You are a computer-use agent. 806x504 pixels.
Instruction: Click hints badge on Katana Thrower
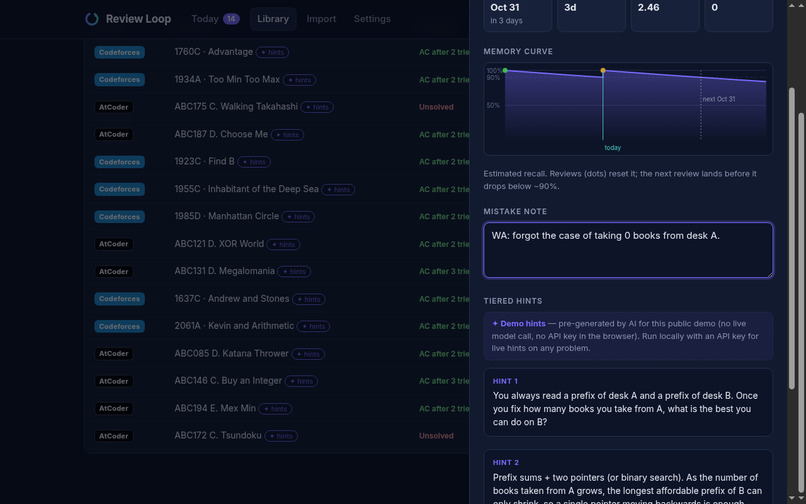308,354
